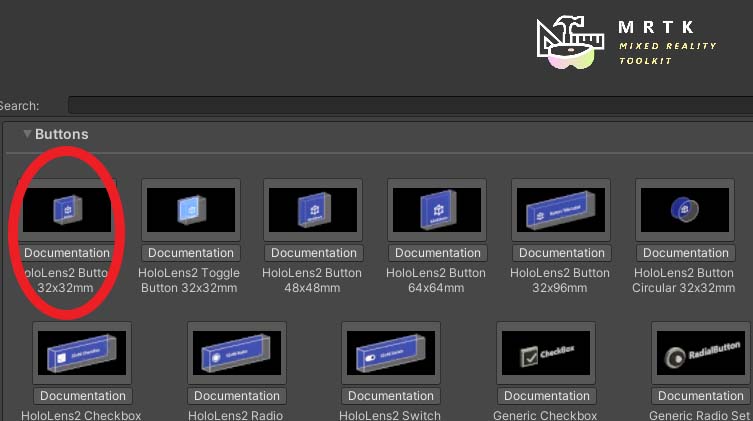Open Documentation for HoloLens2 Button 48x48mm
Viewport: 753px width, 421px height.
[x=314, y=253]
